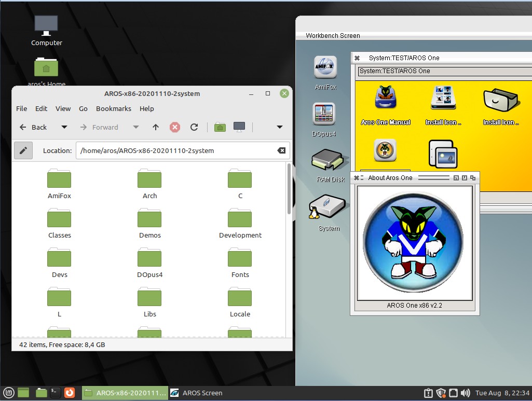Open the Aros One Manual icon

tap(386, 99)
